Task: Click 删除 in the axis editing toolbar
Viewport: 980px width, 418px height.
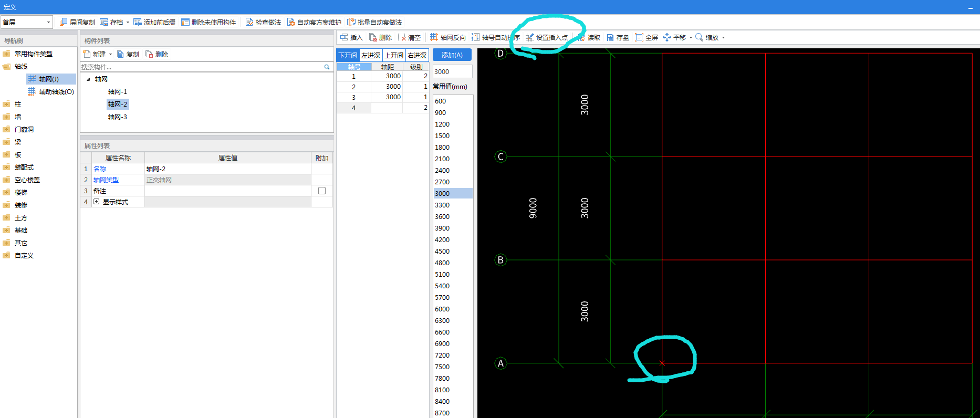Action: [x=380, y=37]
